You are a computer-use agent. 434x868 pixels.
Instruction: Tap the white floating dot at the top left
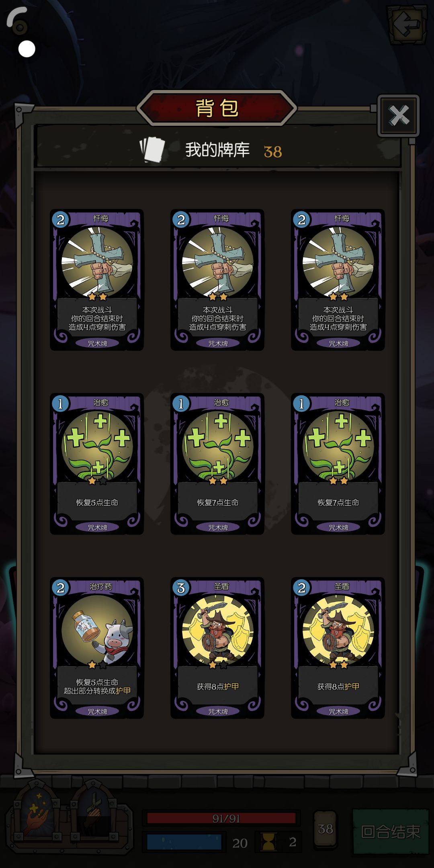point(27,49)
